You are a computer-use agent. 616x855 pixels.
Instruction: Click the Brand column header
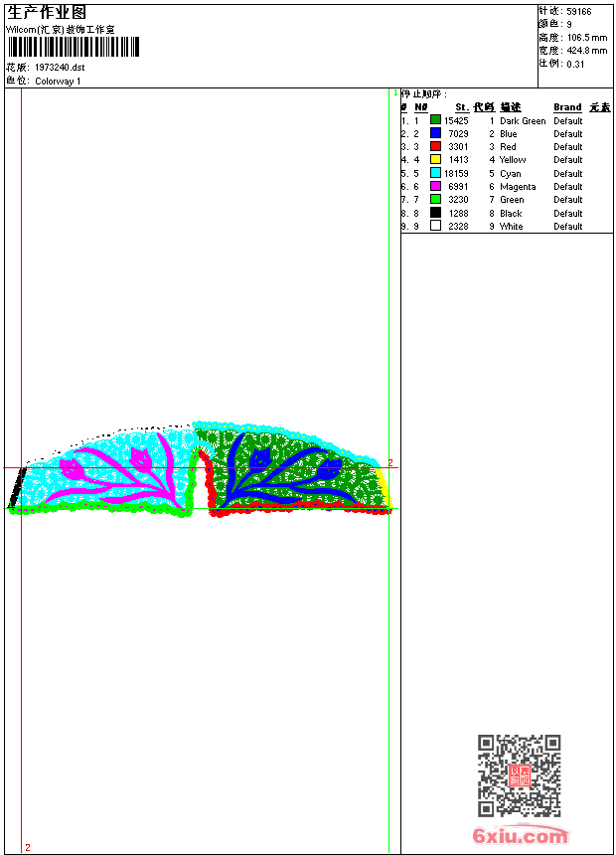coord(567,107)
